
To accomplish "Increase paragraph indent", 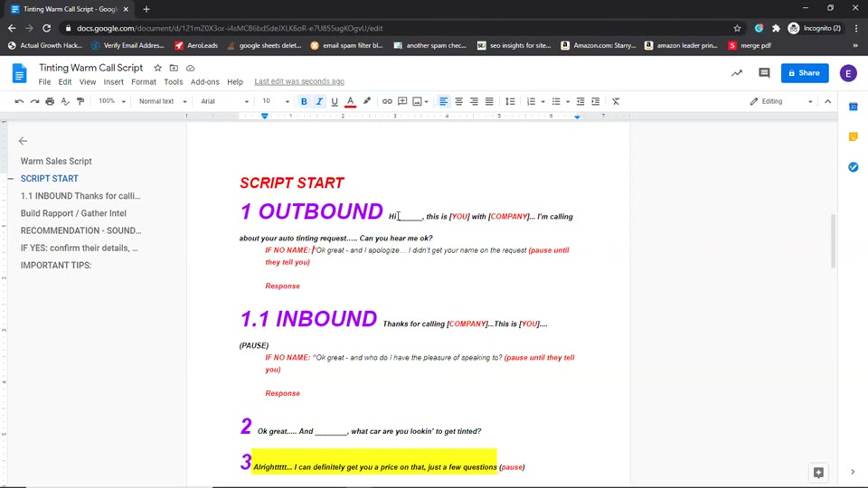I will tap(596, 101).
